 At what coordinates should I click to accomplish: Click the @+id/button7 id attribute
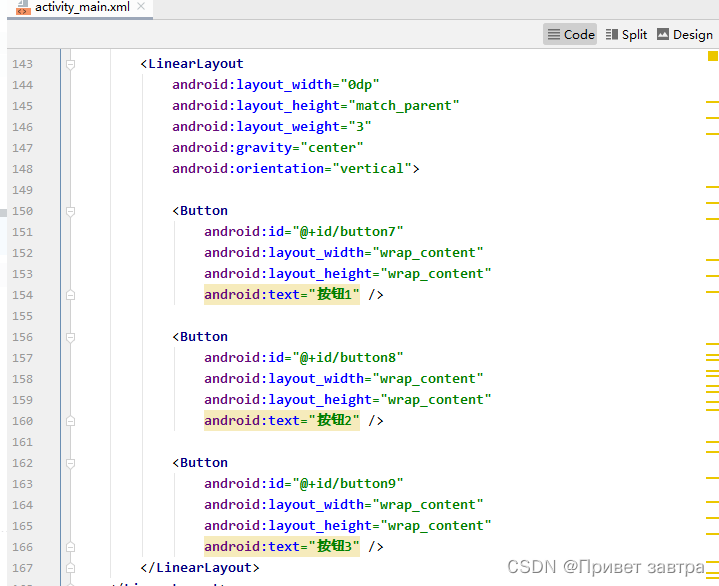click(304, 232)
